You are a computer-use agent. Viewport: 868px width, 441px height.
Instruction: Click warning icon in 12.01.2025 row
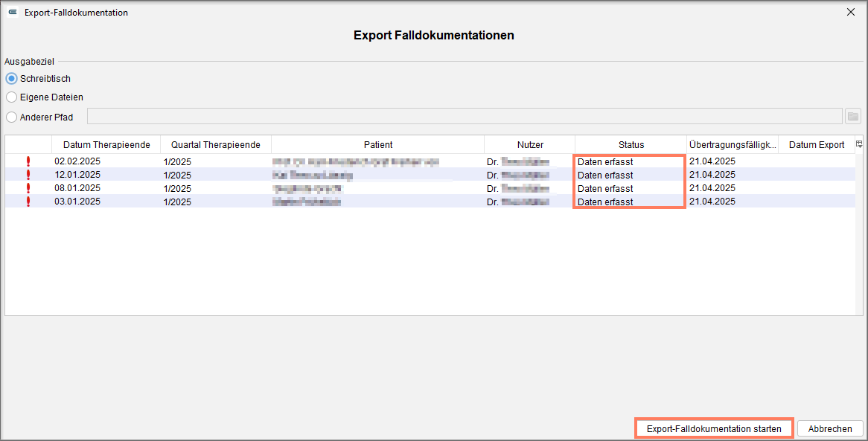point(28,175)
